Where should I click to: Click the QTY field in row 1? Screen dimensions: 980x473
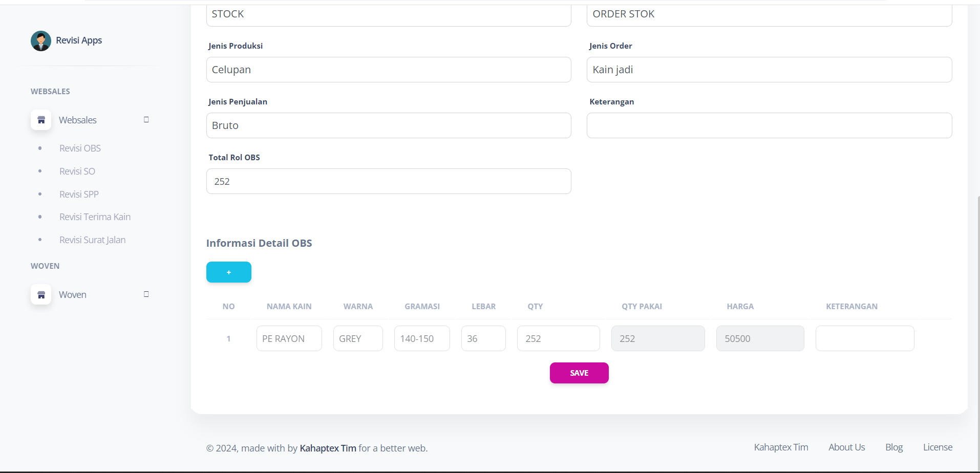tap(558, 338)
